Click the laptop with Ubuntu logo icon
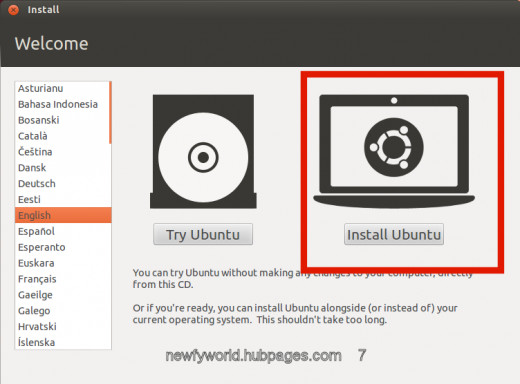The width and height of the screenshot is (520, 384). tap(394, 152)
